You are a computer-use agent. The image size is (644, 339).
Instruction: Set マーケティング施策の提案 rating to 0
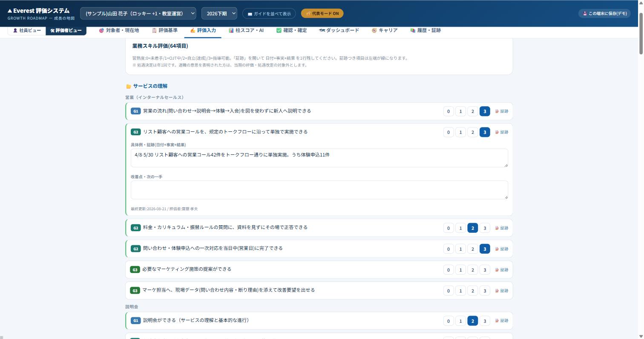coord(448,270)
